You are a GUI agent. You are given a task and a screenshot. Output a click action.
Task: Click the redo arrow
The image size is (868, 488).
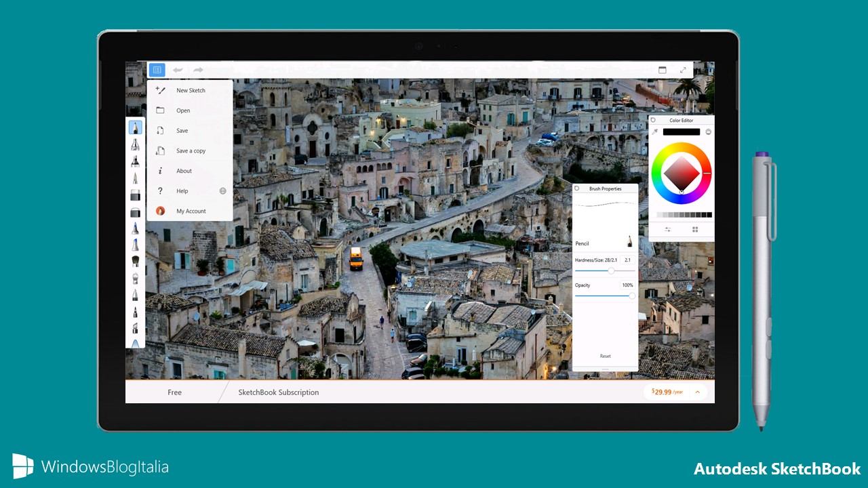point(198,70)
